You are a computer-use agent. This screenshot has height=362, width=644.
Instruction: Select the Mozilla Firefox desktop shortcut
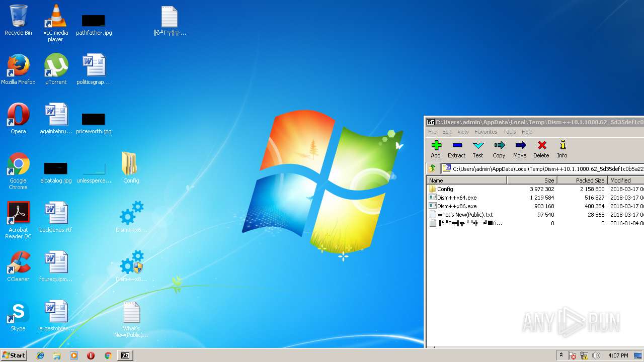coord(18,70)
